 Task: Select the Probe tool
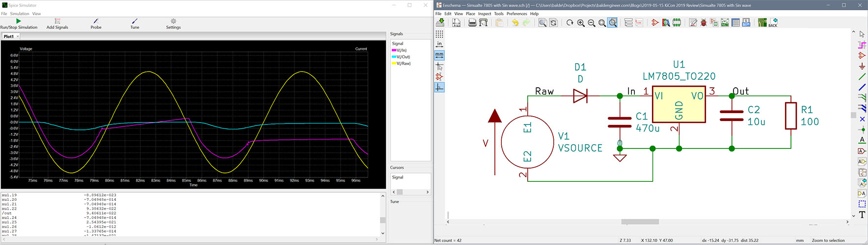[x=96, y=24]
